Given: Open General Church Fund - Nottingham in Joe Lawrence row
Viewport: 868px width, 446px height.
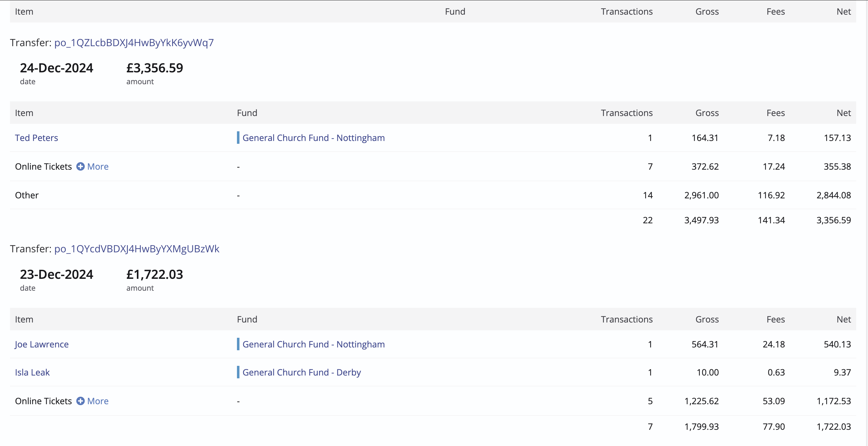Looking at the screenshot, I should click(x=313, y=344).
